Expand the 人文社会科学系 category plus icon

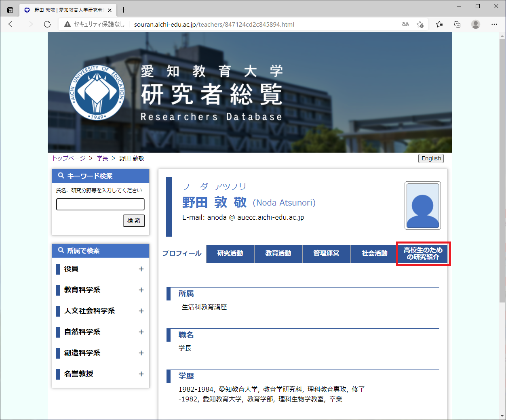pyautogui.click(x=141, y=311)
